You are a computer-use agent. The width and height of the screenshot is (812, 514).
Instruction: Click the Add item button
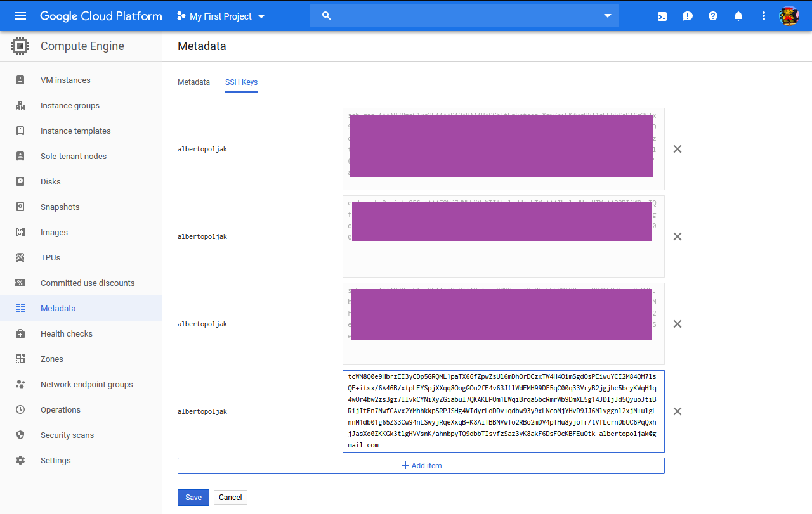tap(421, 466)
